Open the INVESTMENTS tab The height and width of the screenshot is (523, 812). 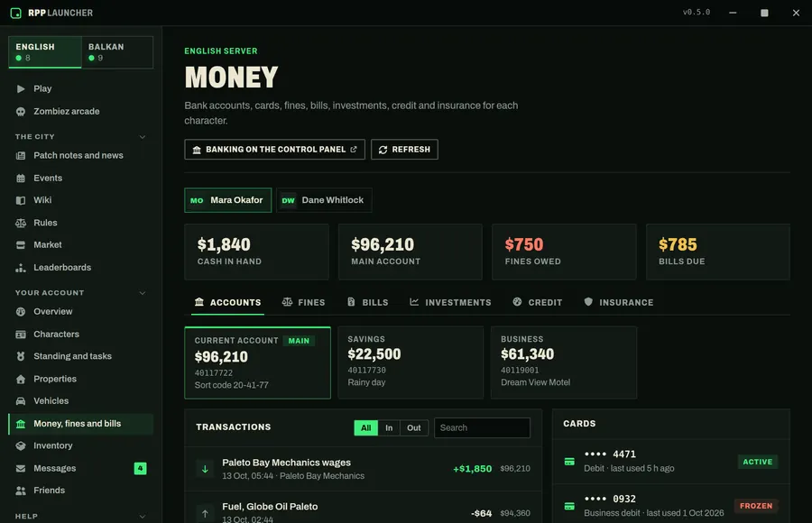(x=450, y=302)
